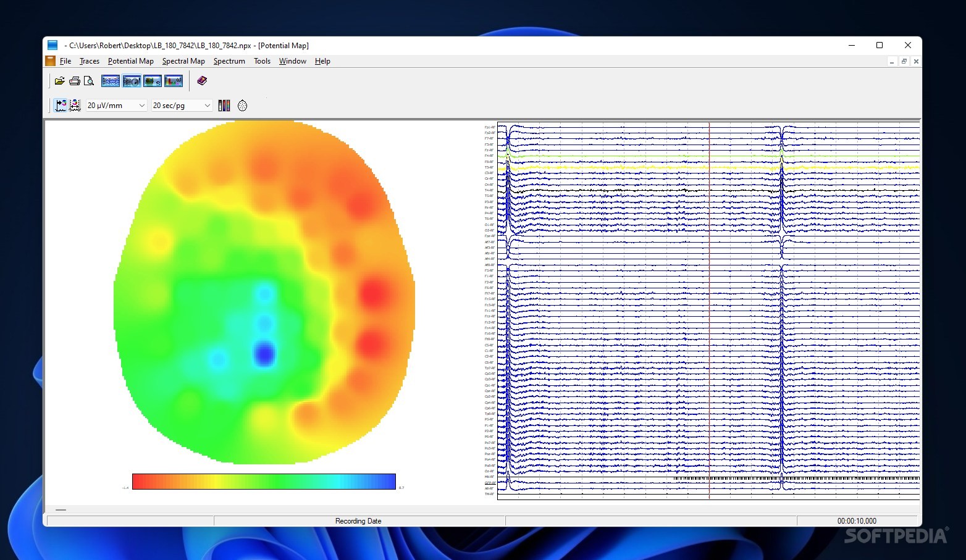Close the inner Potential Map document window
This screenshot has height=560, width=966.
click(x=916, y=62)
